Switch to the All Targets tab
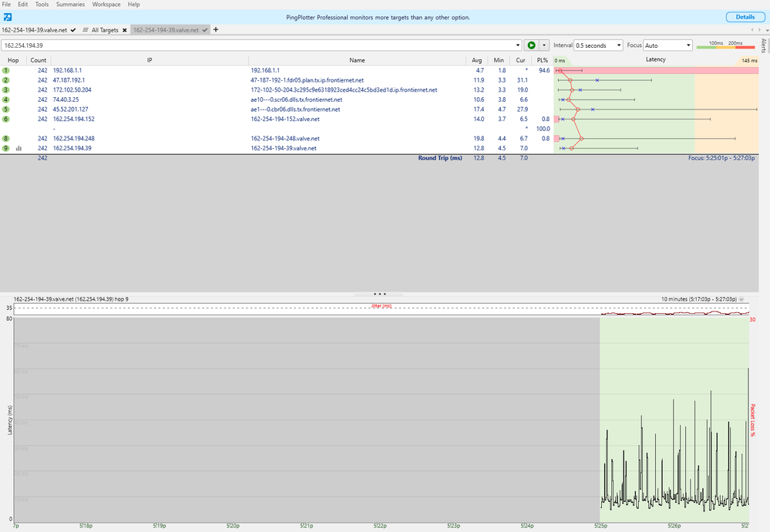770x532 pixels. (105, 30)
